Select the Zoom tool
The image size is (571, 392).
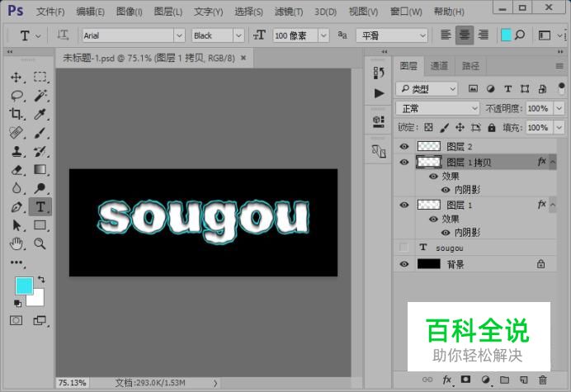(40, 243)
